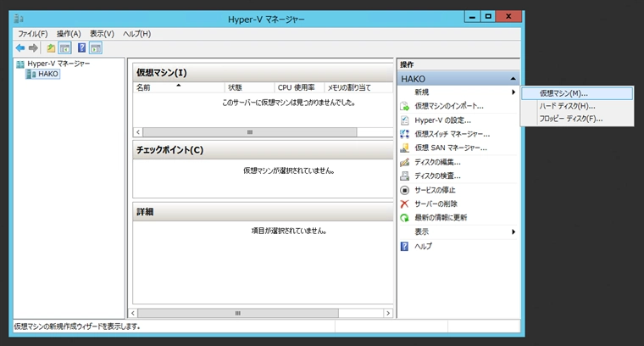Click the Up one level folder icon
Viewport: 644px width, 346px height.
tap(51, 48)
